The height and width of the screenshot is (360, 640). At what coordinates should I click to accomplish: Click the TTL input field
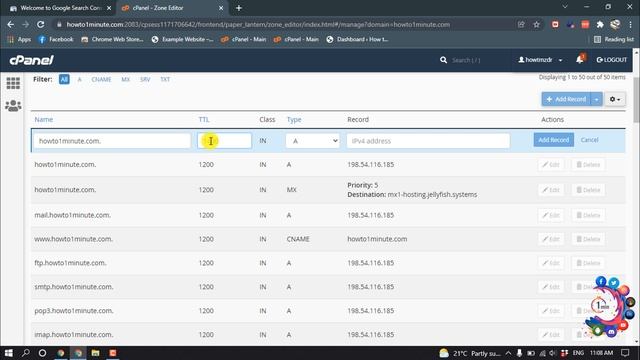[224, 141]
